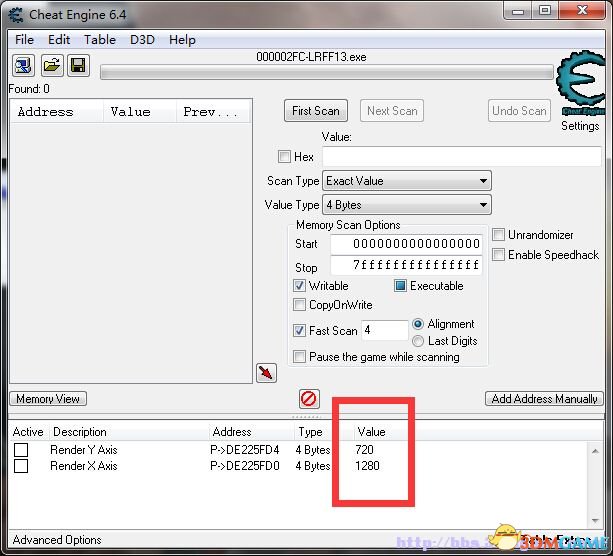Click the Stop address field
This screenshot has height=556, width=613.
tap(407, 265)
